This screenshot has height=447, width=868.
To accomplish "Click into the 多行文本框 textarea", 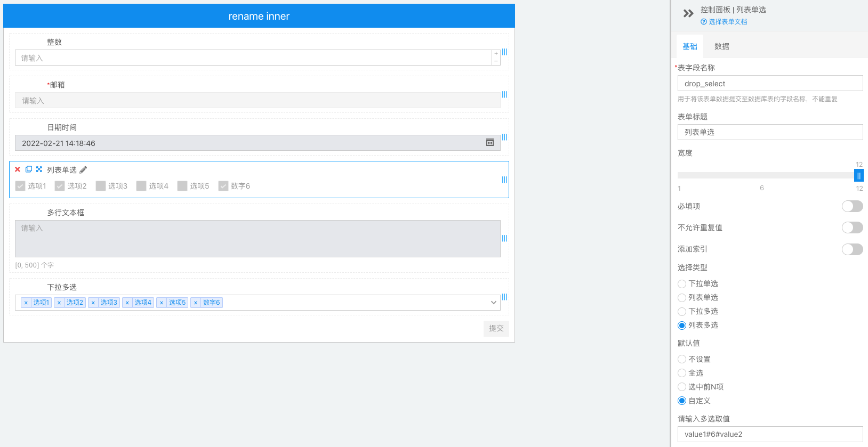I will [258, 239].
